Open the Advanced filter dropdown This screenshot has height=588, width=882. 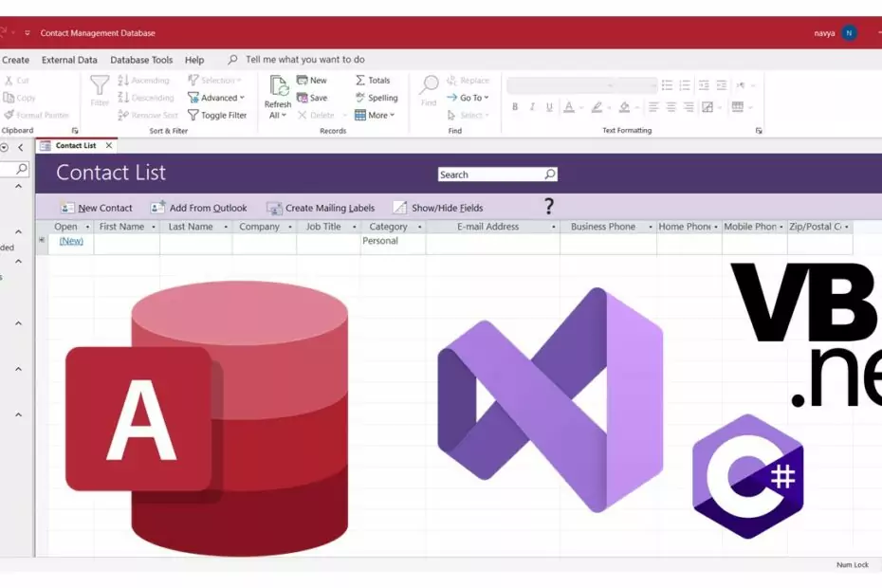216,98
